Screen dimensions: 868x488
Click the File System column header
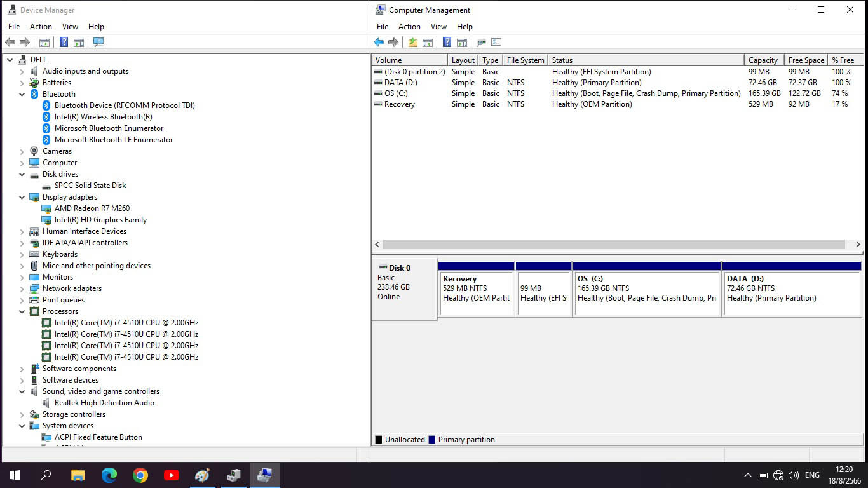526,60
